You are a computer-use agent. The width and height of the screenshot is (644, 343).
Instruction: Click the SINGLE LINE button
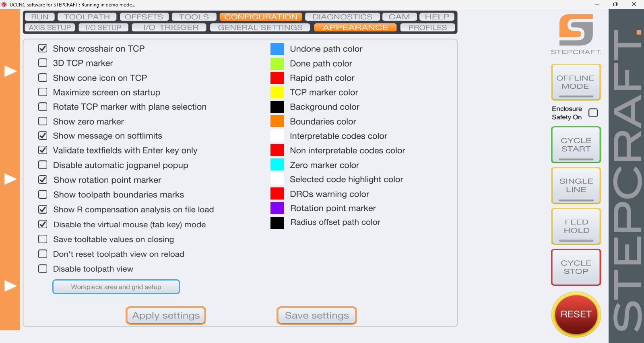[x=576, y=185]
